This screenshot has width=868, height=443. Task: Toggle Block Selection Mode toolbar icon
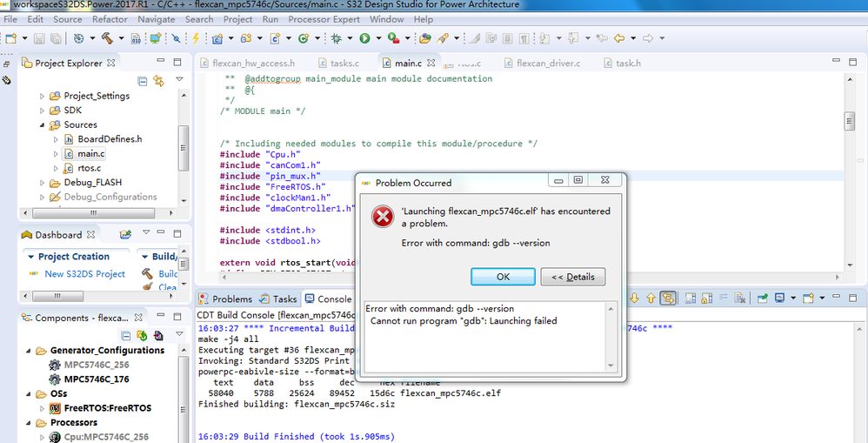(x=507, y=38)
